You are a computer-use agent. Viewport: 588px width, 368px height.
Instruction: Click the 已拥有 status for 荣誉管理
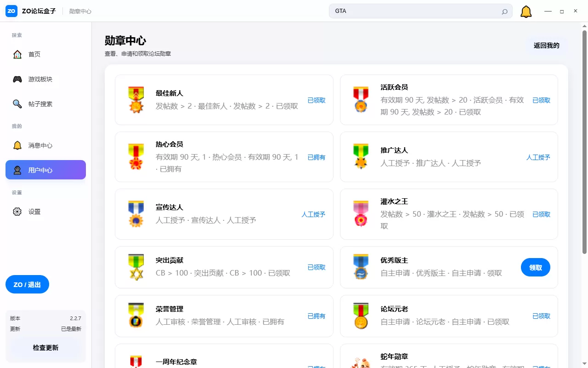coord(317,316)
